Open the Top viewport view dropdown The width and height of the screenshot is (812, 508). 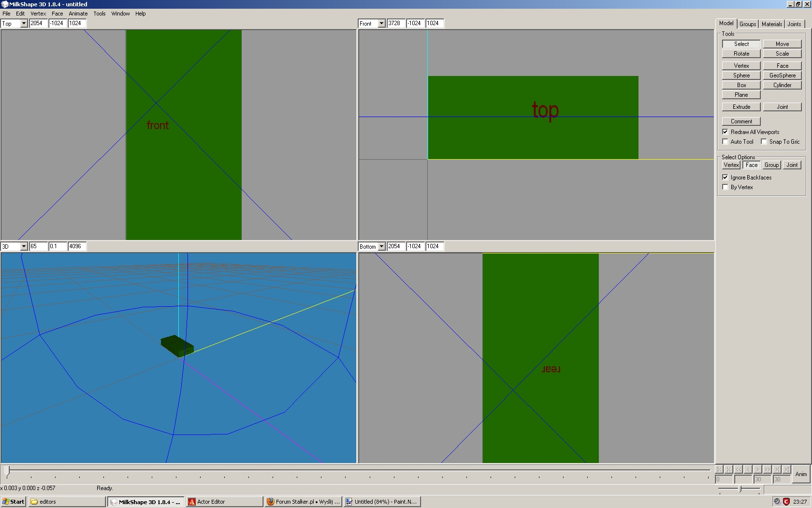[24, 23]
